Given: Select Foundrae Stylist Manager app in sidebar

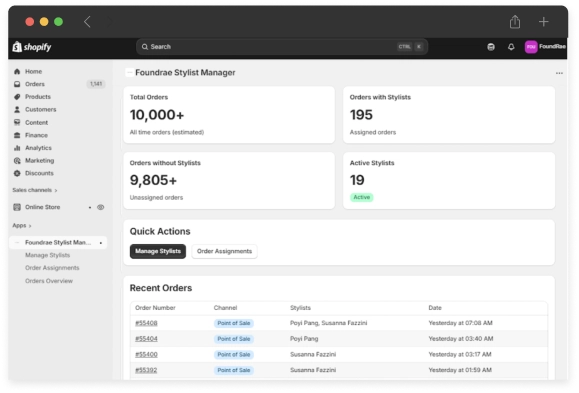Looking at the screenshot, I should pos(58,243).
